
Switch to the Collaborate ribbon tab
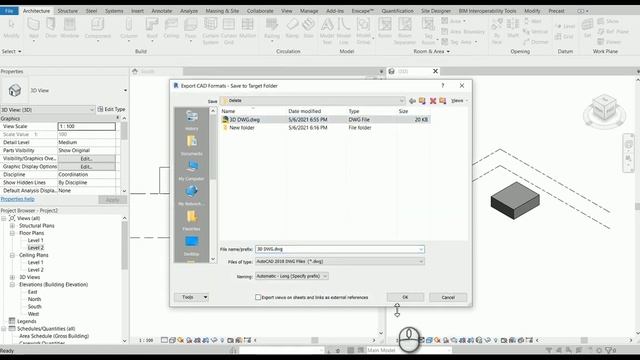point(260,11)
